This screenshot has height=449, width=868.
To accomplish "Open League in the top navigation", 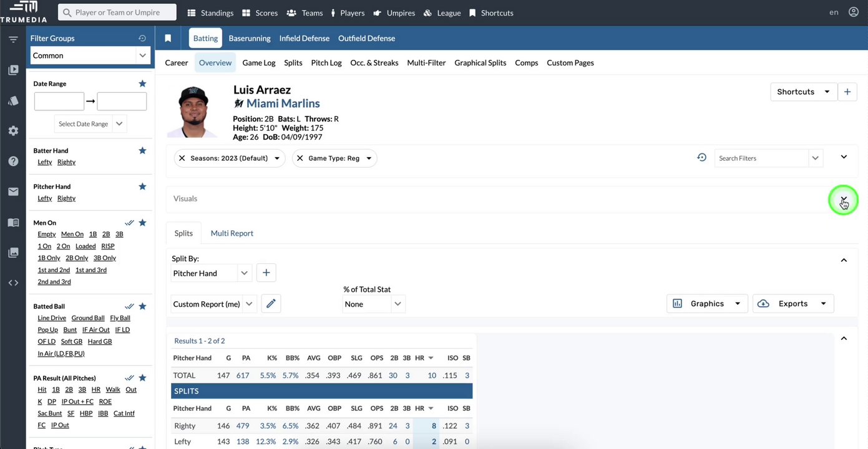I will (442, 12).
